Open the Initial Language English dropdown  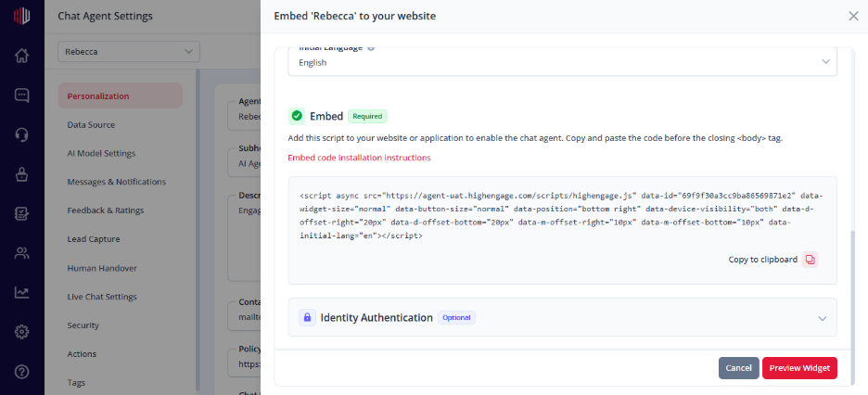click(562, 62)
